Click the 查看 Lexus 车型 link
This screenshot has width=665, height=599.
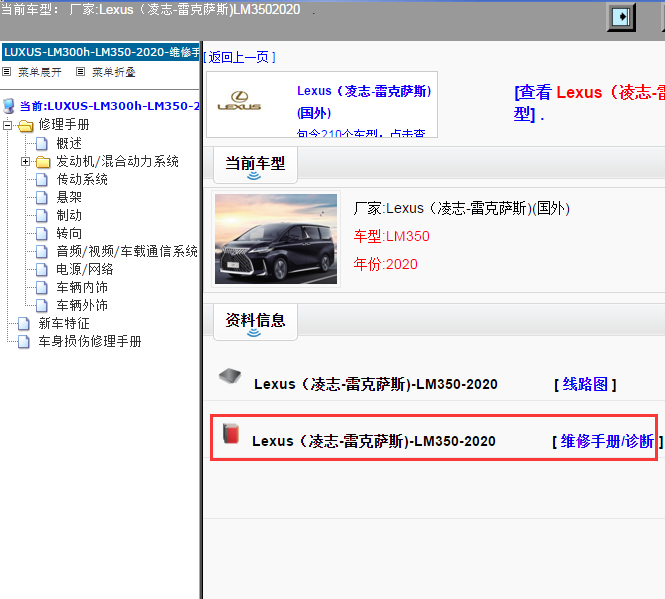coord(589,103)
